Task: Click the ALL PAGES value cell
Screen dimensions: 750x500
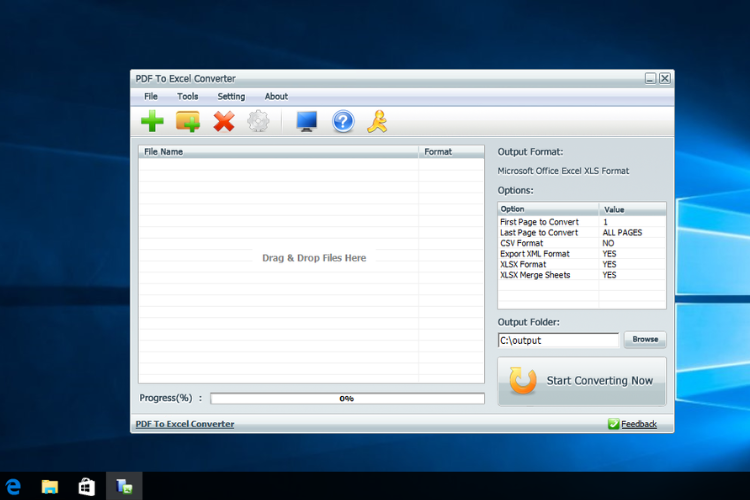Action: [x=622, y=233]
